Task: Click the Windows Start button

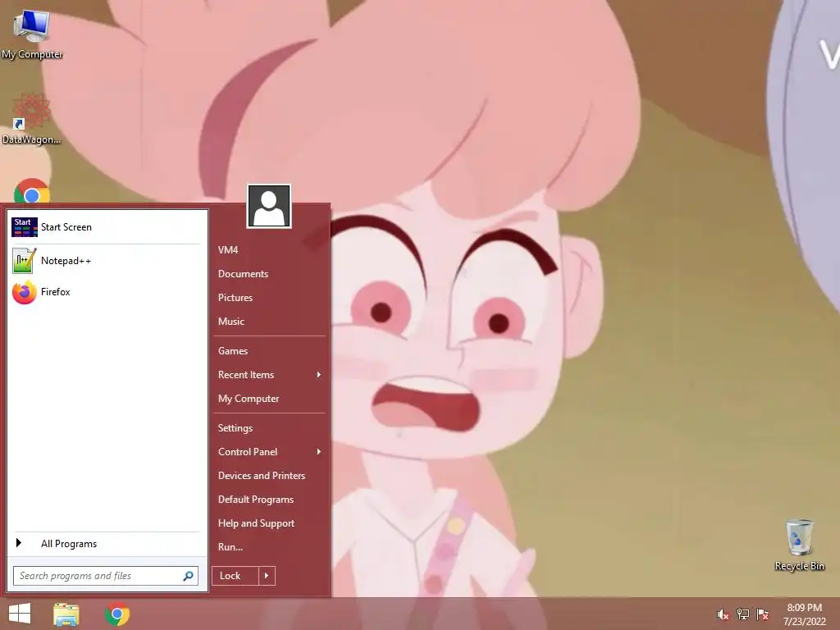Action: click(20, 614)
